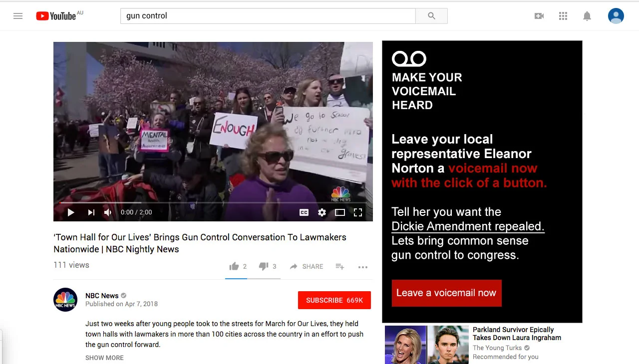Open the hamburger guide menu

point(18,16)
